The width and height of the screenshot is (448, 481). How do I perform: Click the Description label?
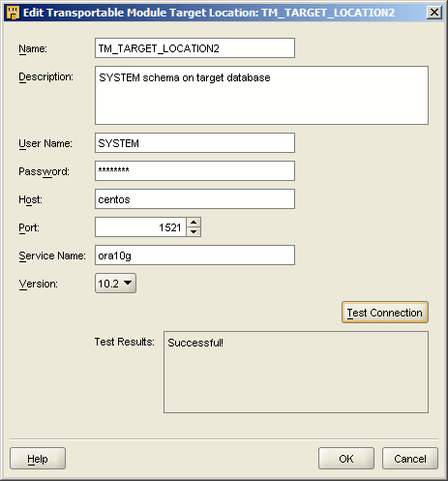[45, 77]
